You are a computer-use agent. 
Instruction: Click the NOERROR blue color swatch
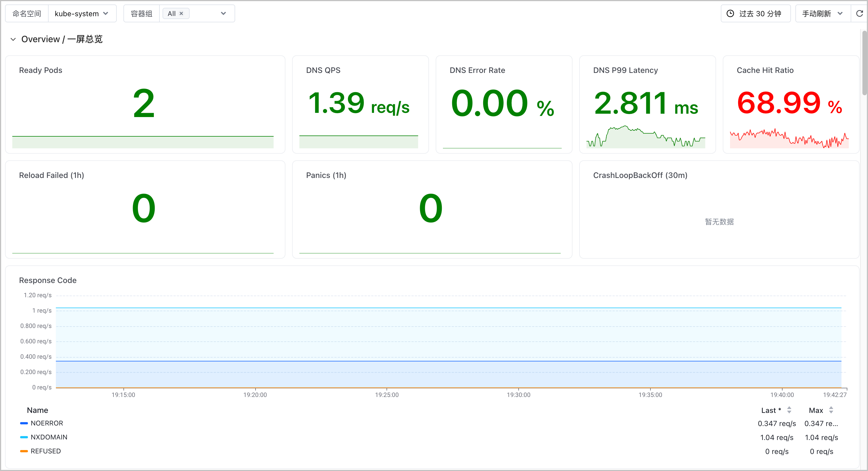click(24, 423)
